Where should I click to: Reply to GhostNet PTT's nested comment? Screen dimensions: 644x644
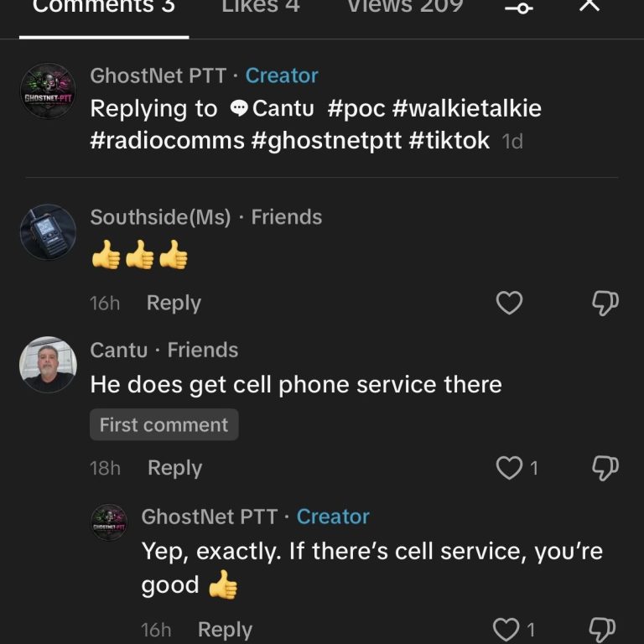click(x=225, y=629)
